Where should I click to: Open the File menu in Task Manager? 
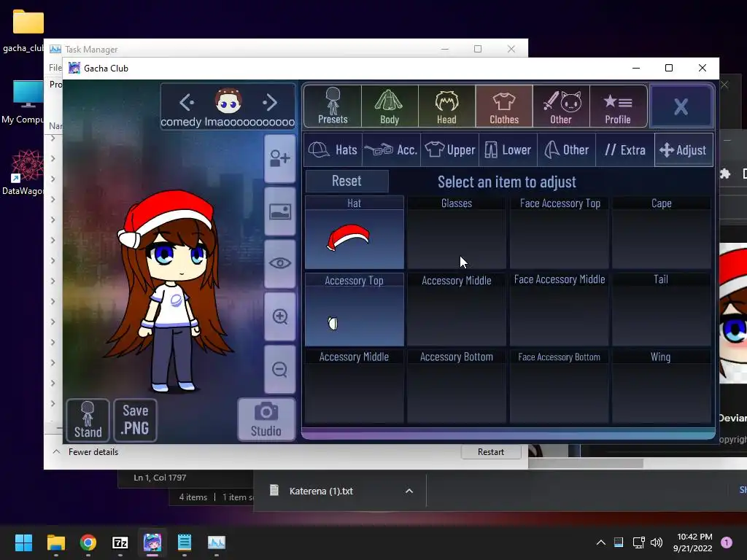point(55,68)
